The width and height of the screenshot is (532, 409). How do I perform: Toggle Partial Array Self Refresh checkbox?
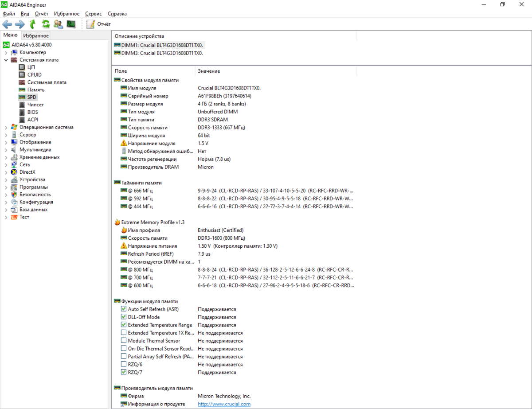coord(124,356)
